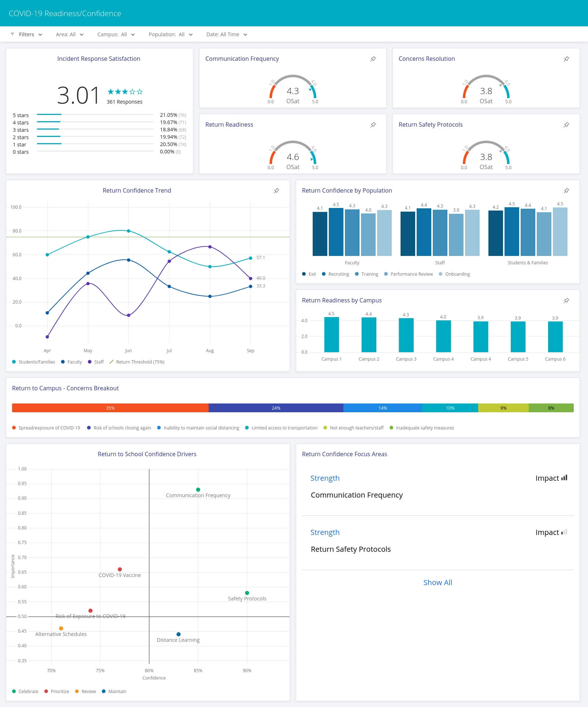Expand the Population: All filter

[x=171, y=34]
